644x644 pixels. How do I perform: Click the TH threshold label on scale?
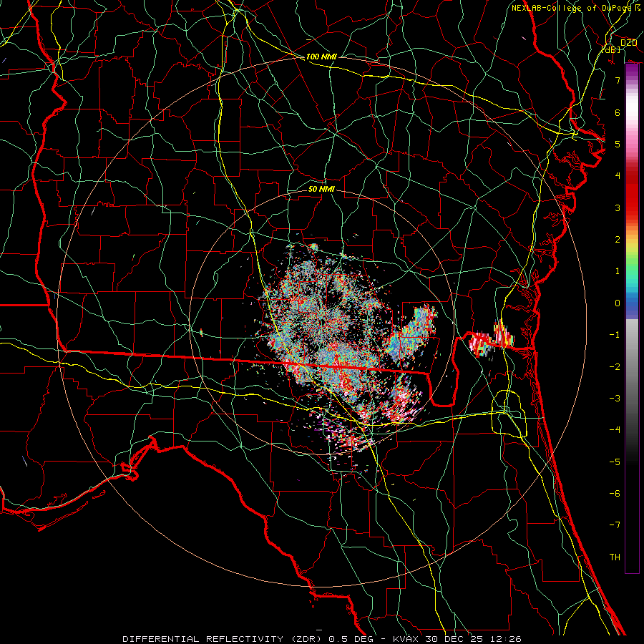click(x=615, y=557)
